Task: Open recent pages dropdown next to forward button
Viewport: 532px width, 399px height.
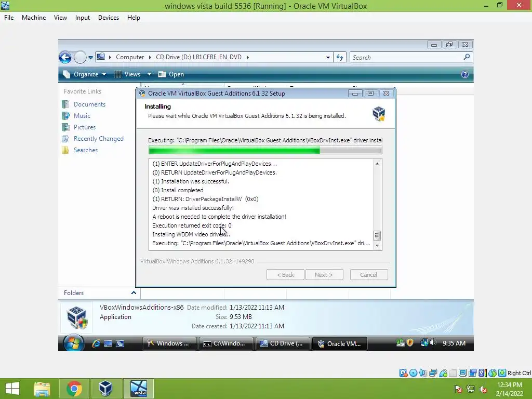Action: pos(90,57)
